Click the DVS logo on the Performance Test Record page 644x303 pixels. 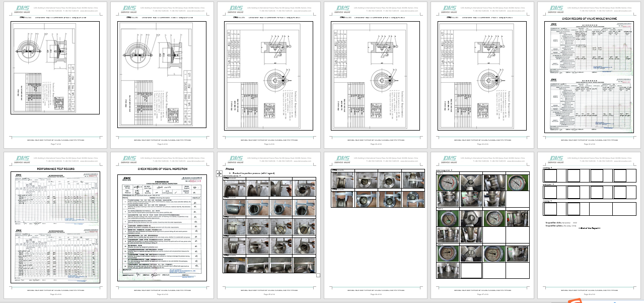[x=23, y=159]
